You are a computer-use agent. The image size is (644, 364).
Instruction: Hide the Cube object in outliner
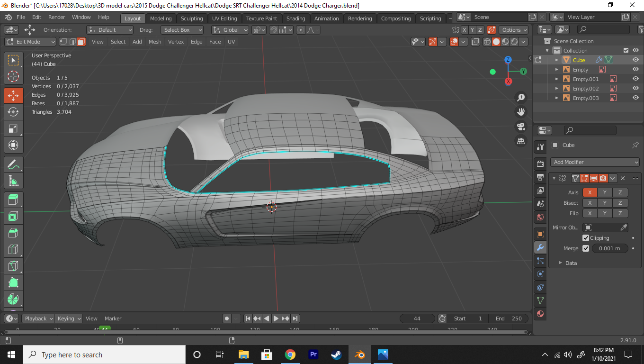coord(635,60)
